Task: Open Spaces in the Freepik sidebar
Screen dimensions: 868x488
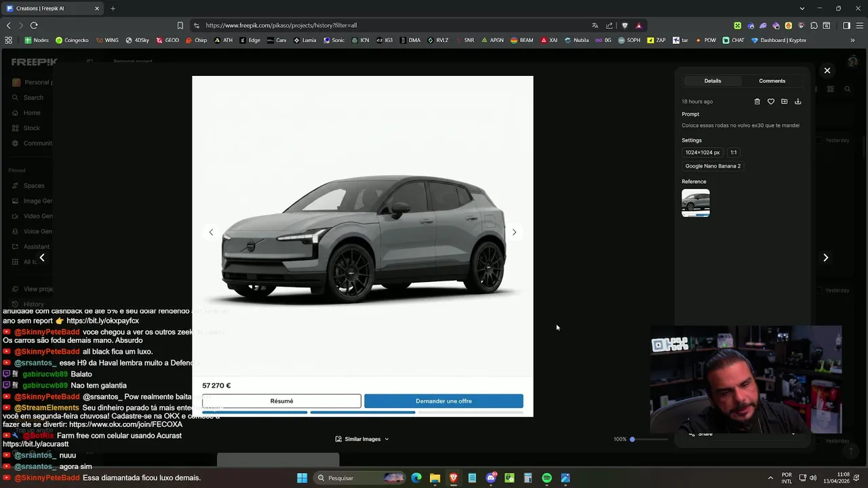Action: tap(28, 186)
